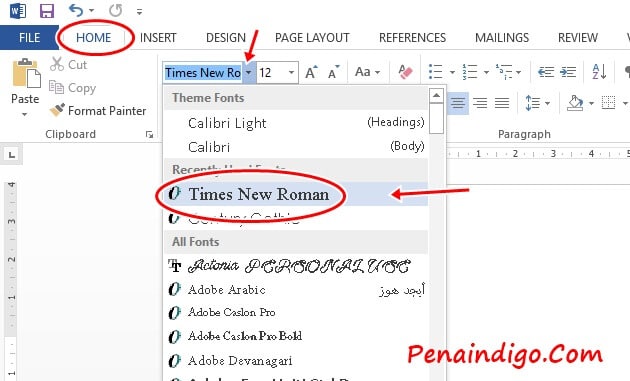Open the Change Case Aa menu
The image size is (630, 381).
point(367,72)
